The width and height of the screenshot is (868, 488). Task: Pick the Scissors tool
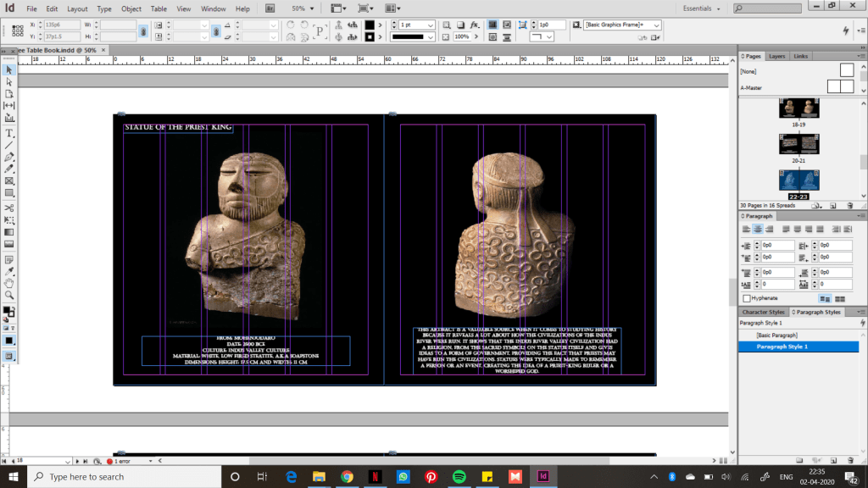9,208
